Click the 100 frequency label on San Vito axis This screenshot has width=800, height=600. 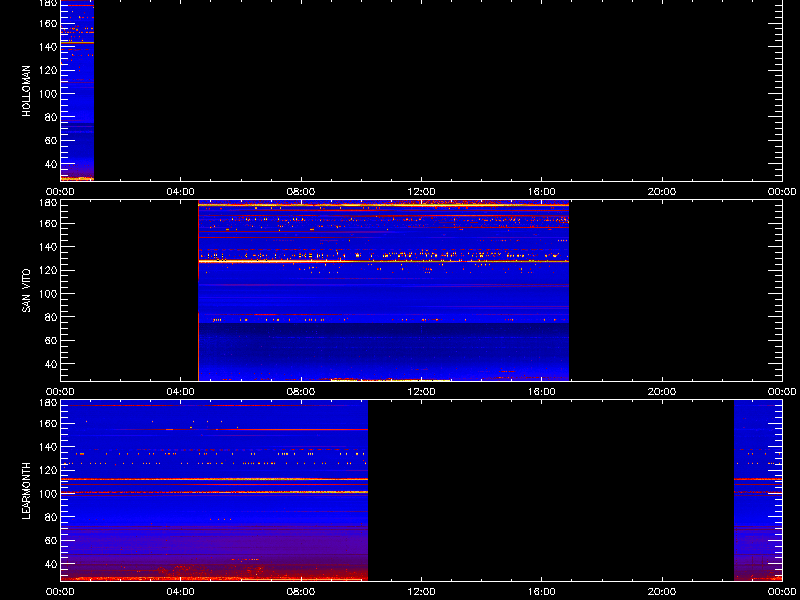click(x=48, y=294)
